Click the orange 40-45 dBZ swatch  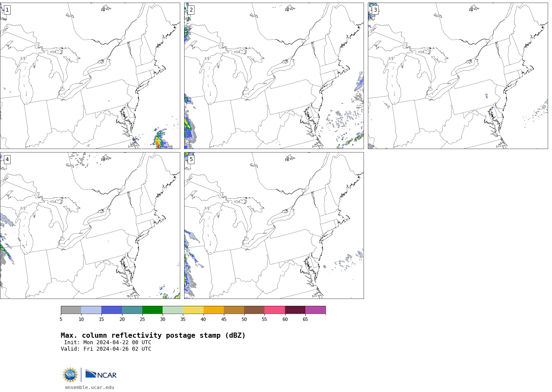213,310
